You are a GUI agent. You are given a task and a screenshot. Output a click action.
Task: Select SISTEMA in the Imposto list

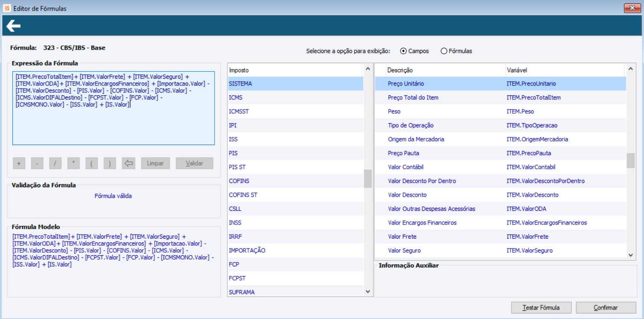(295, 84)
